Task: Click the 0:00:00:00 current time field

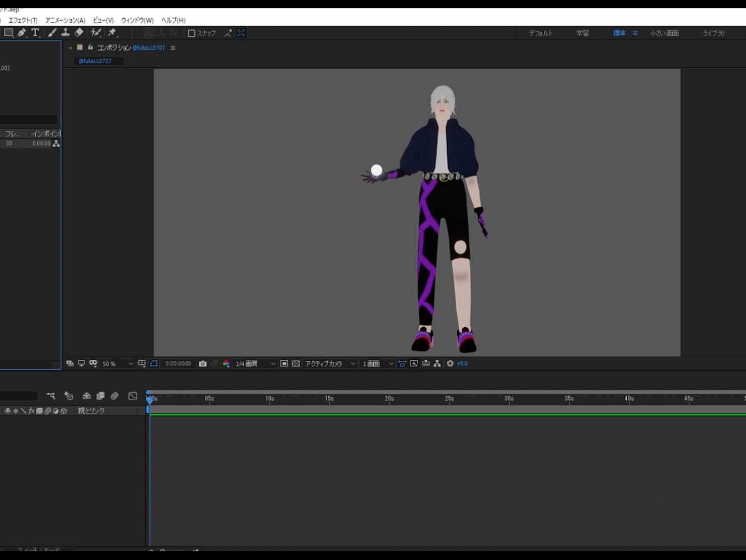Action: pos(178,364)
